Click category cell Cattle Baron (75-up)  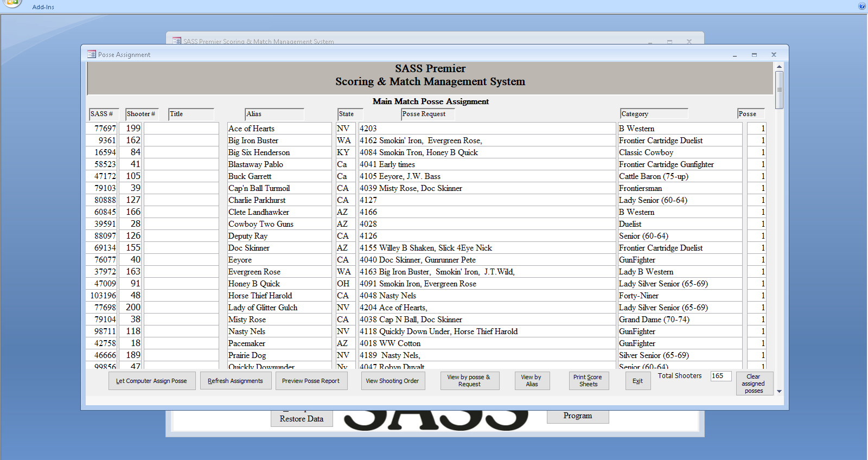pyautogui.click(x=680, y=176)
